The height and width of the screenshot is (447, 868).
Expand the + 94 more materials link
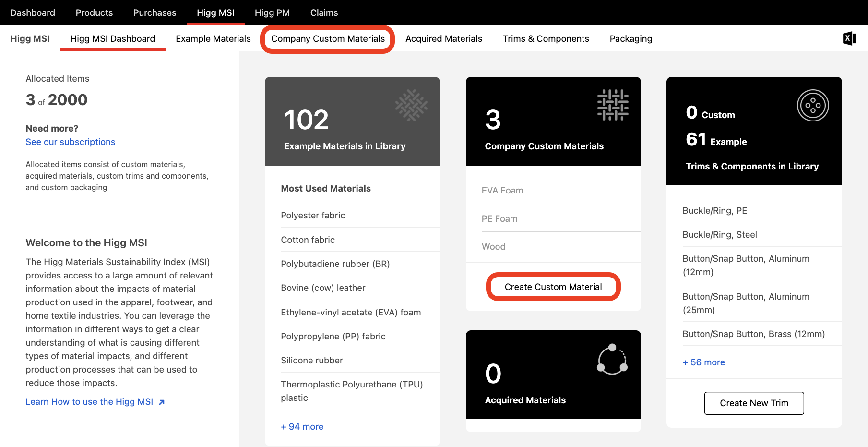click(x=302, y=426)
